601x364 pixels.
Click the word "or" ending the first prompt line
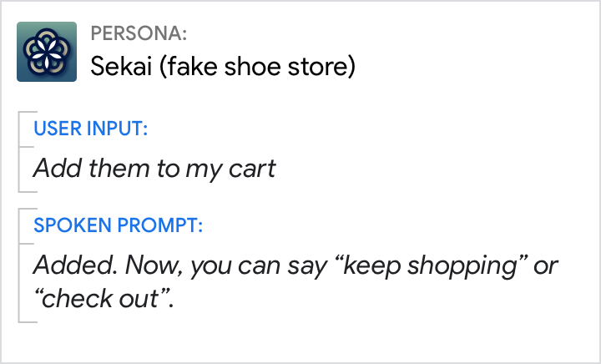point(547,267)
